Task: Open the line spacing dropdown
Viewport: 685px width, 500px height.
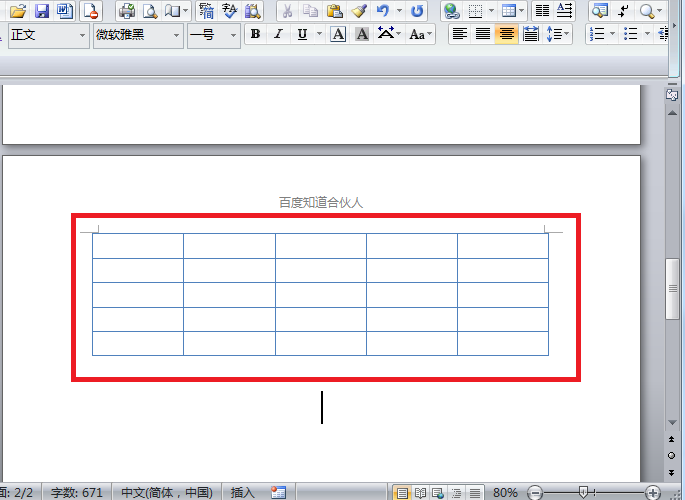Action: (x=558, y=34)
